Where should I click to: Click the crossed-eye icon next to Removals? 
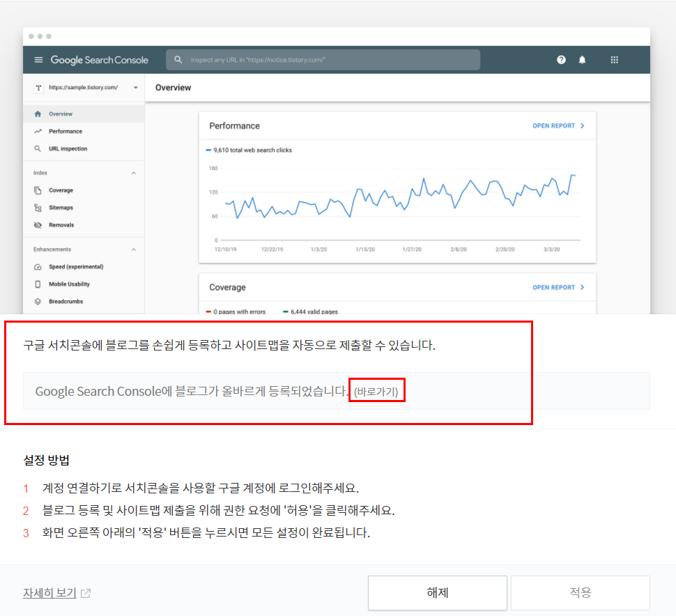tap(38, 225)
